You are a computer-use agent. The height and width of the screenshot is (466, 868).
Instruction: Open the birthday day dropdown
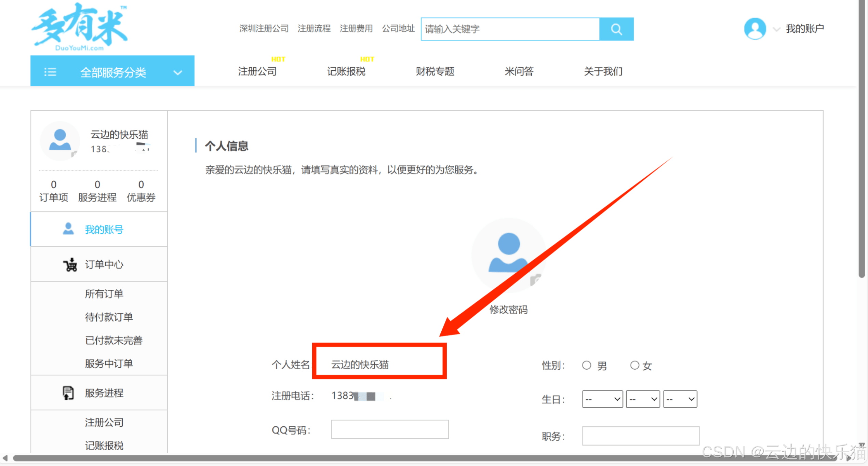(x=680, y=399)
